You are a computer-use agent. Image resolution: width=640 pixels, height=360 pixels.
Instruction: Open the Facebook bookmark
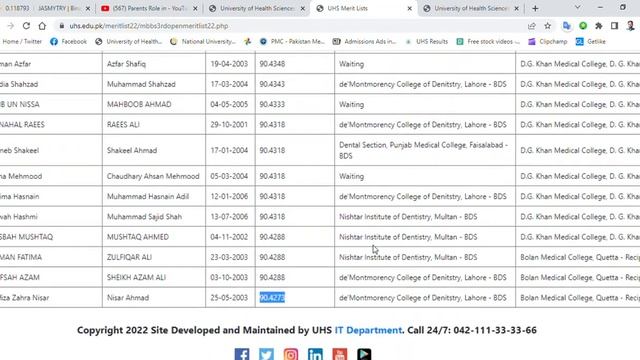69,41
